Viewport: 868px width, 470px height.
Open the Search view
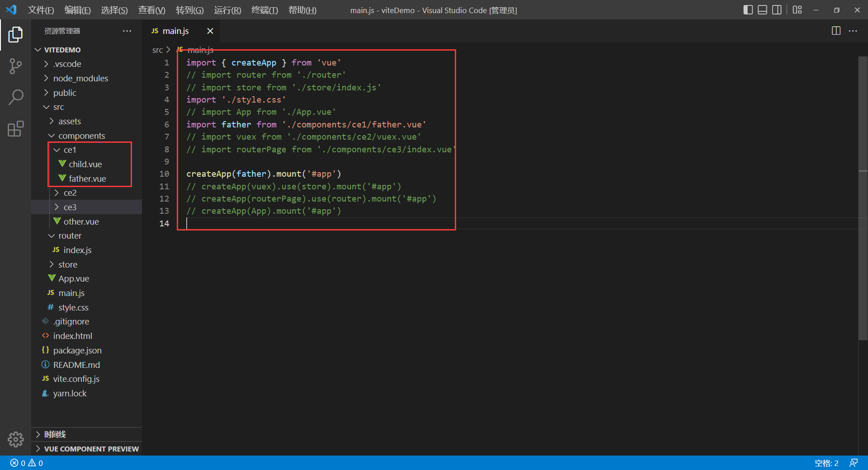(15, 97)
